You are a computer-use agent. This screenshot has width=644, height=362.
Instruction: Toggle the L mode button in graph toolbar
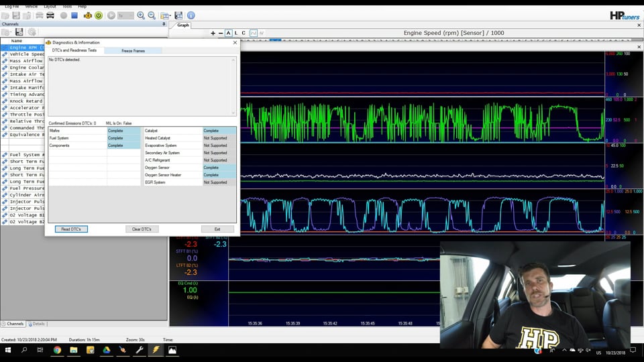click(236, 33)
